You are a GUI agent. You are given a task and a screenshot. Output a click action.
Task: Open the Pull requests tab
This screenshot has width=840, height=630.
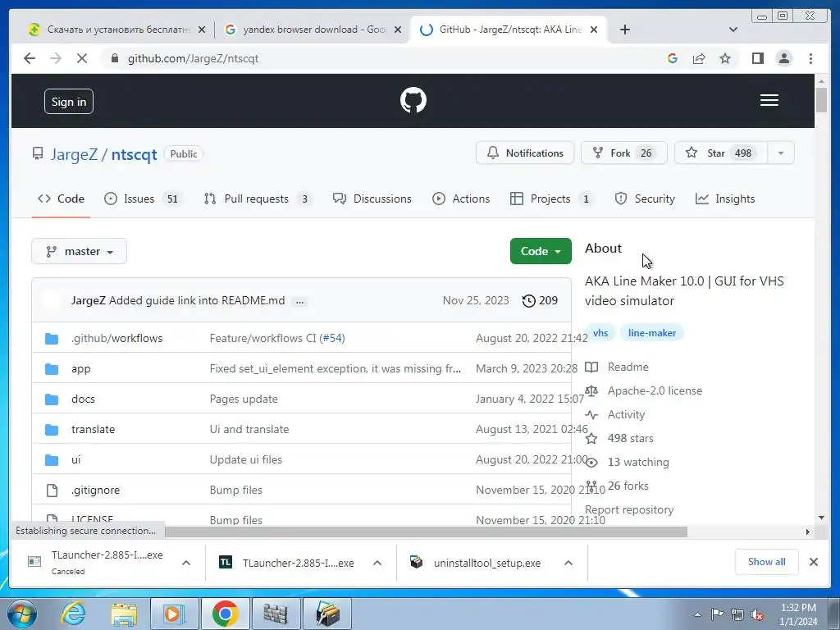258,199
